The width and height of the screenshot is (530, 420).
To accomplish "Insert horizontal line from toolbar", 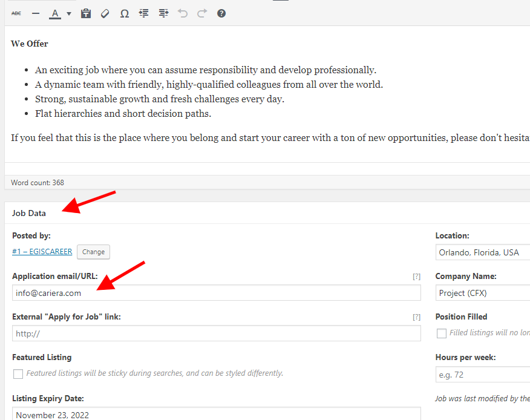I will pyautogui.click(x=36, y=13).
